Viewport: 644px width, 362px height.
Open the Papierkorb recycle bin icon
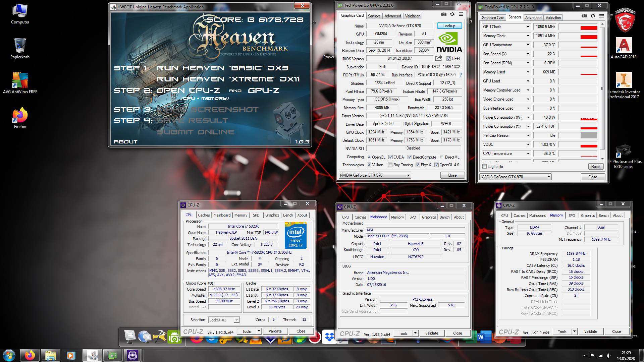click(20, 49)
